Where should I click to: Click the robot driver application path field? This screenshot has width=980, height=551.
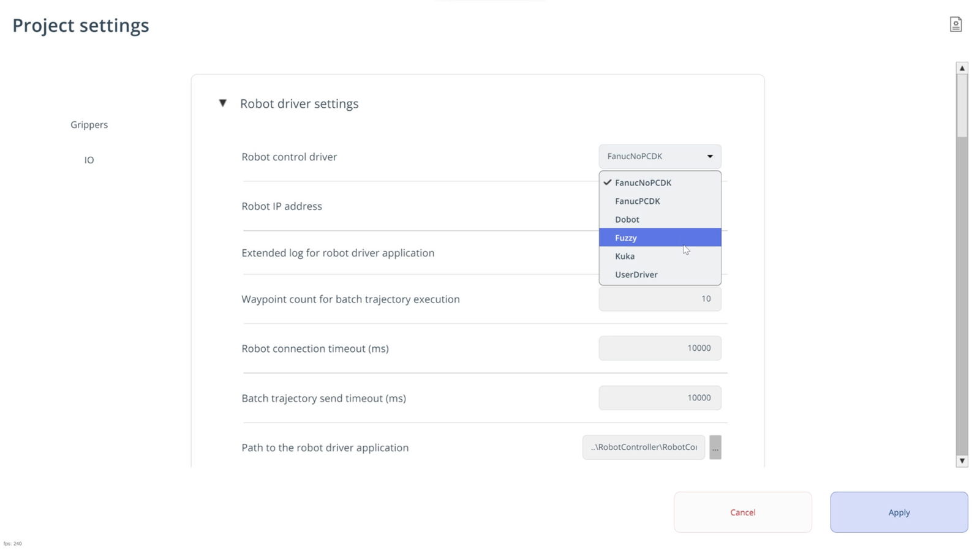(x=643, y=448)
